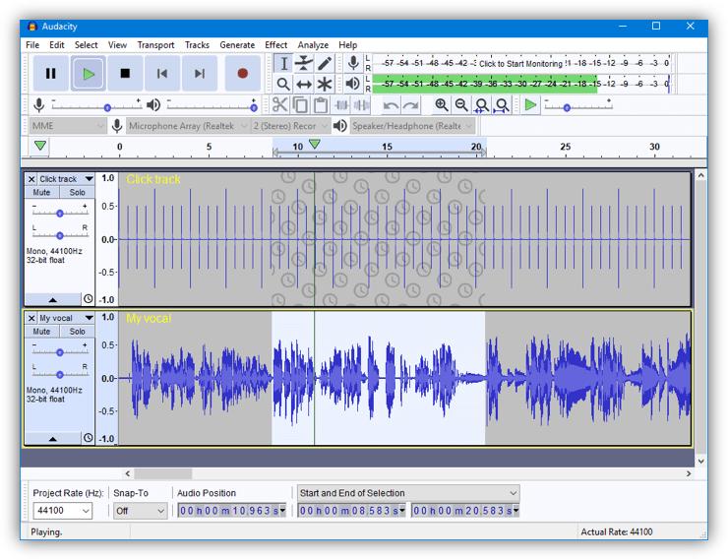Solo the My vocal track
This screenshot has width=728, height=560.
(x=77, y=332)
